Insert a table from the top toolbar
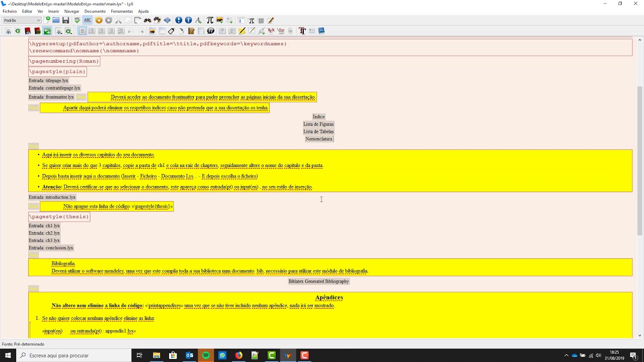The height and width of the screenshot is (362, 644). click(229, 20)
